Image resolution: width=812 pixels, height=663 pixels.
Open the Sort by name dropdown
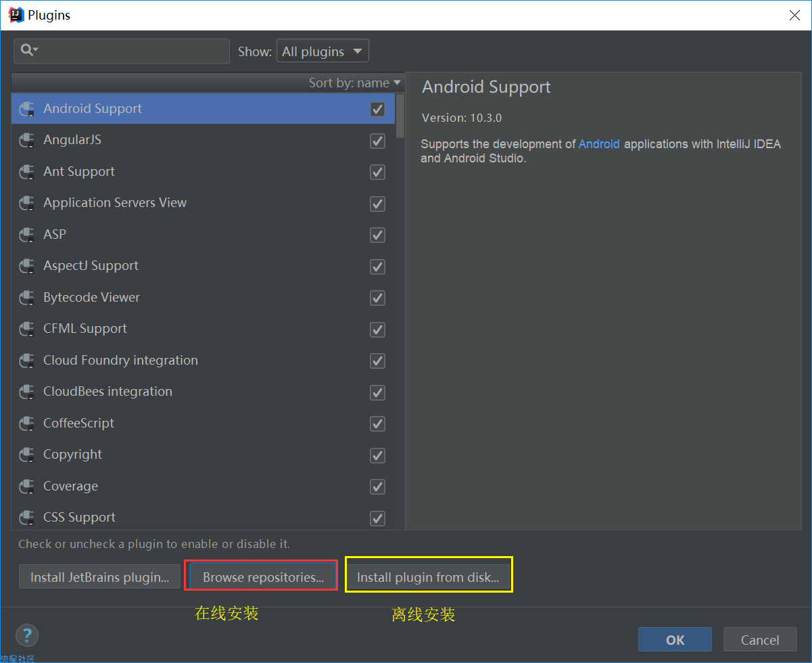pos(355,83)
